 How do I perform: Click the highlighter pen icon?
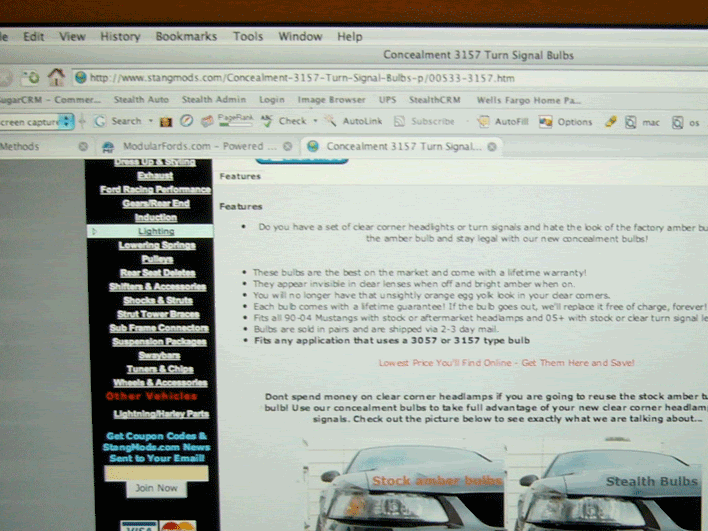[x=610, y=121]
